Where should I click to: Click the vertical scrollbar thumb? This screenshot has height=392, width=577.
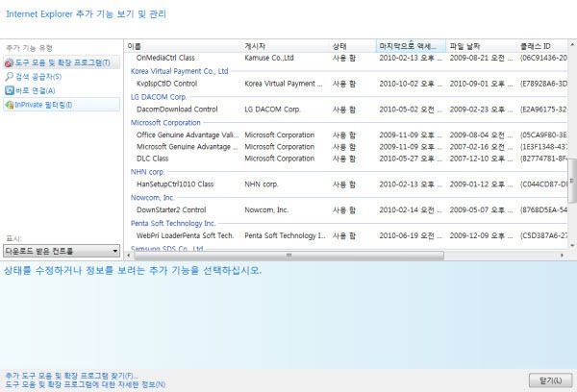[572, 181]
